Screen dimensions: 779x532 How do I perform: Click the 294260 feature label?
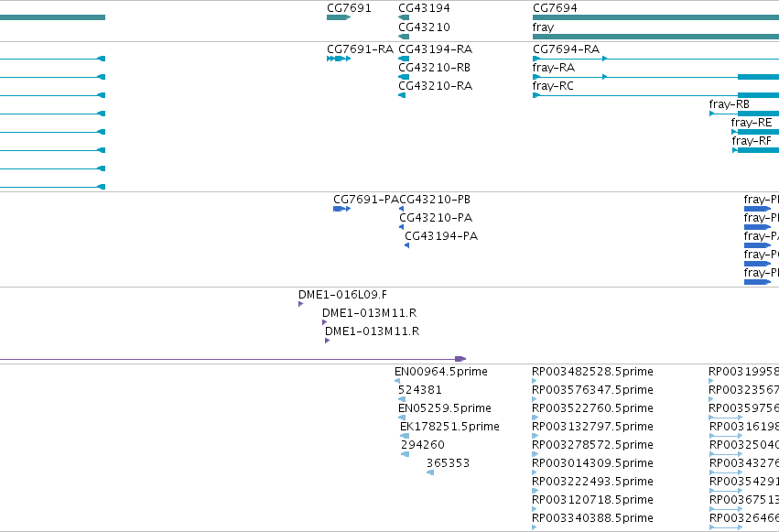click(423, 445)
